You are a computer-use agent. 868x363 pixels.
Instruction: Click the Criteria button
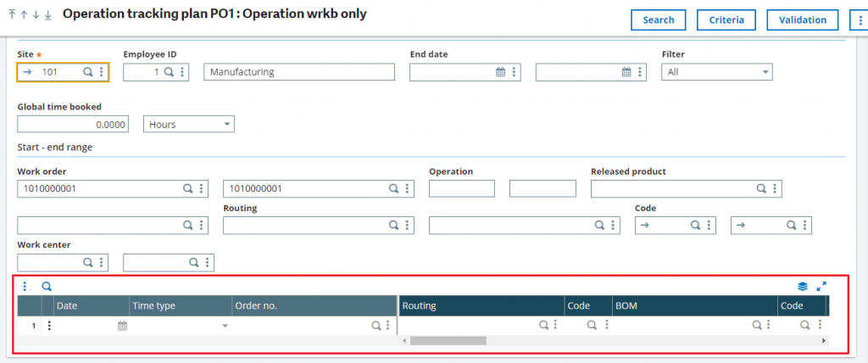[x=726, y=20]
